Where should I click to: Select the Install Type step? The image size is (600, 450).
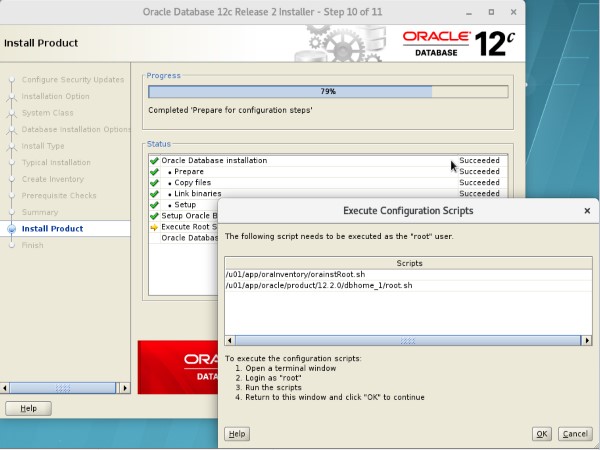tap(43, 146)
